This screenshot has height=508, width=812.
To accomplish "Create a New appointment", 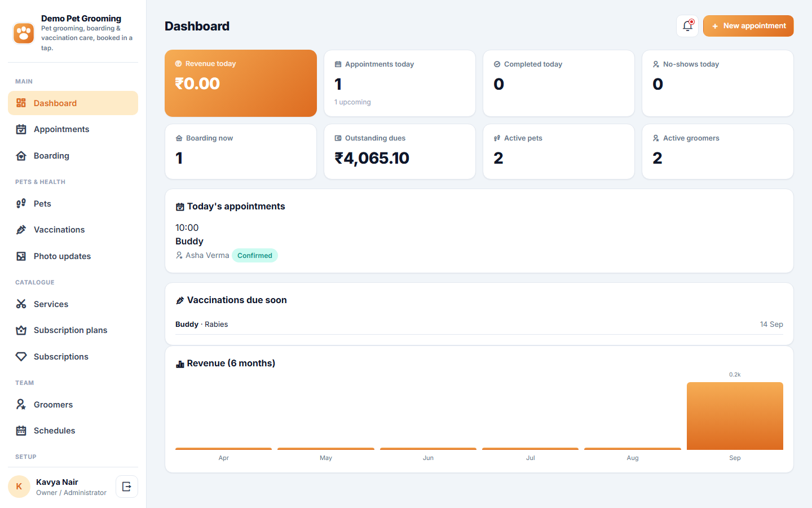I will tap(748, 26).
